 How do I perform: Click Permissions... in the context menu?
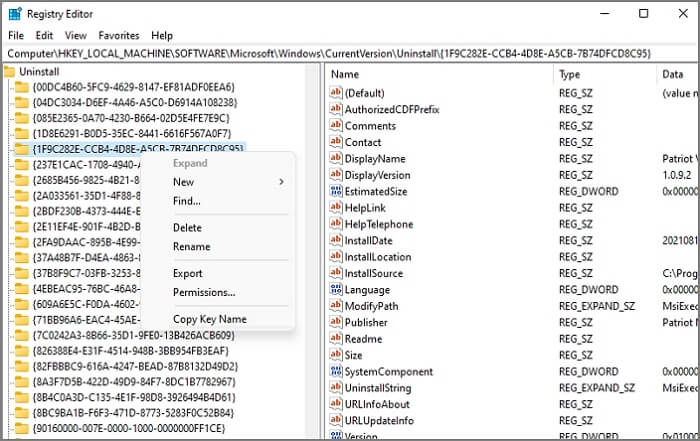click(x=204, y=292)
